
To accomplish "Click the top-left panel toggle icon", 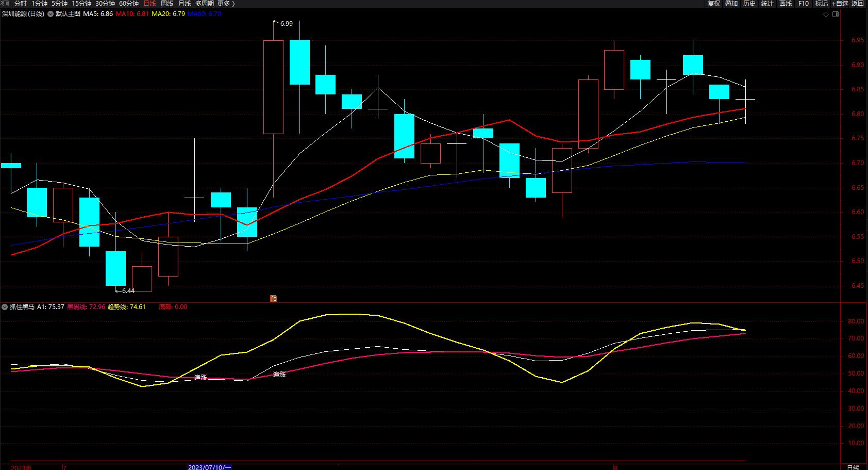I will click(x=5, y=4).
